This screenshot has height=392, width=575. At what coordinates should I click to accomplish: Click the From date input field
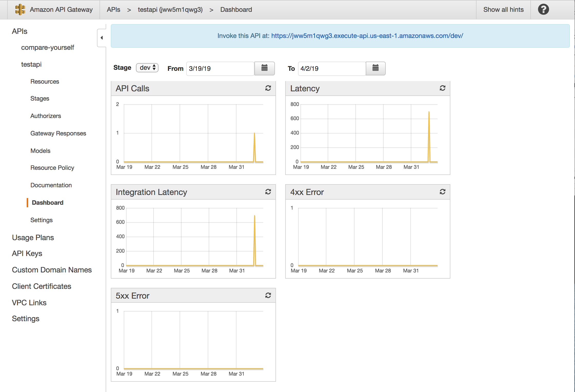[220, 68]
